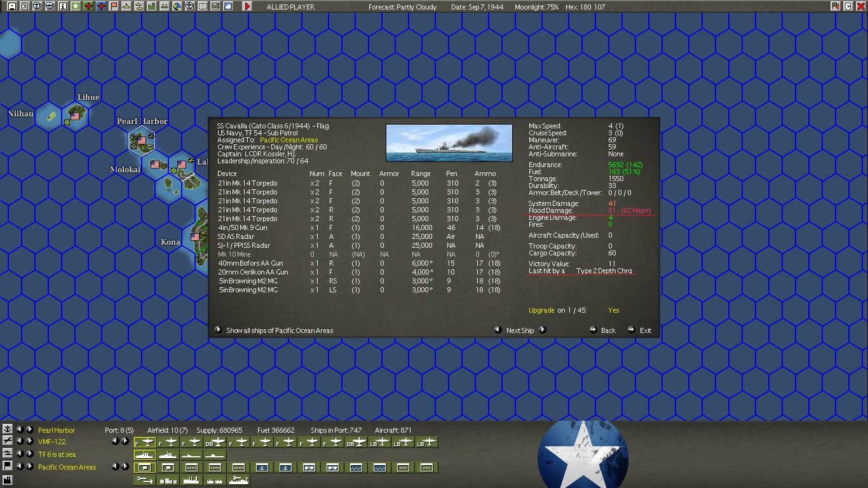Screen dimensions: 868x488
Task: Click the OP toolbar icon
Action: [202, 6]
